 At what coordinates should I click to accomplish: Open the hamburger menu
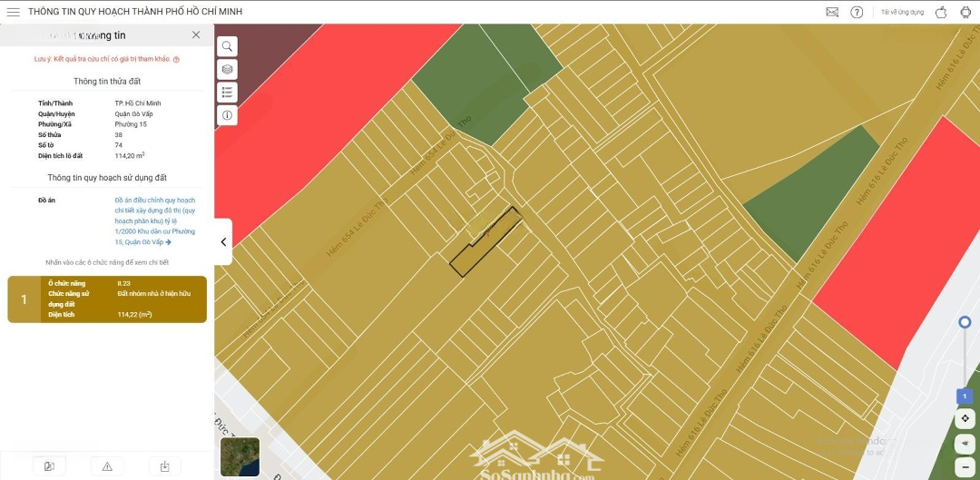point(13,12)
